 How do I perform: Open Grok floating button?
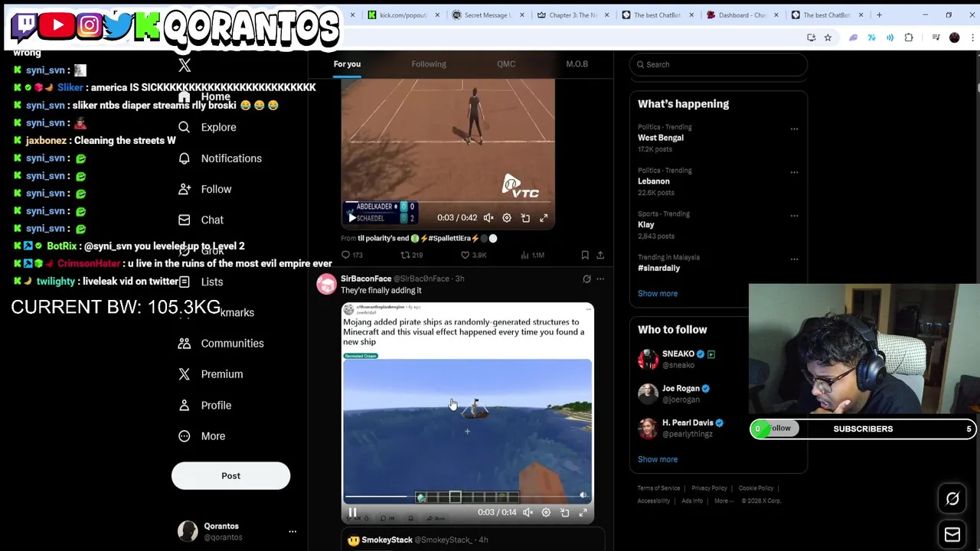tap(952, 499)
